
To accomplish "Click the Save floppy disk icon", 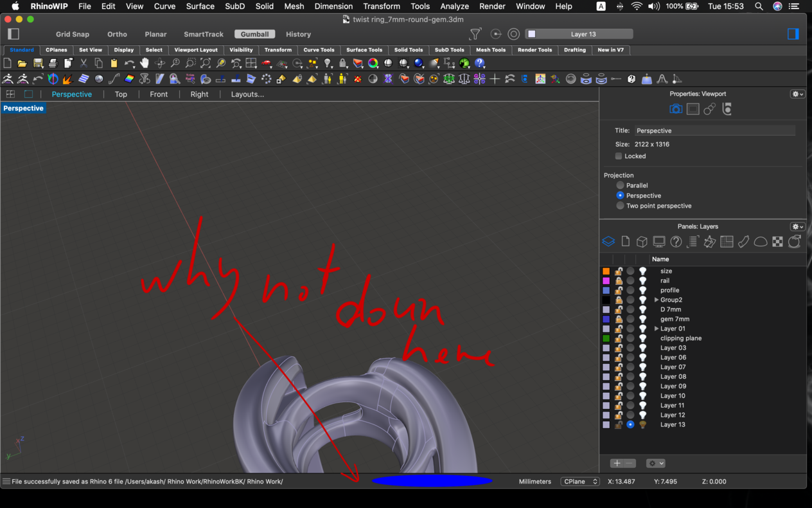I will [x=38, y=63].
